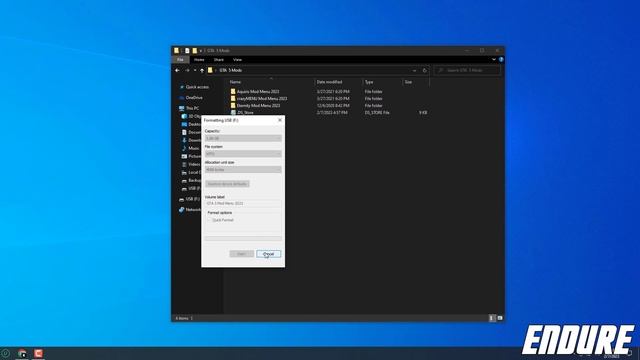Select the DS_Store file
This screenshot has height=360, width=640.
242,112
